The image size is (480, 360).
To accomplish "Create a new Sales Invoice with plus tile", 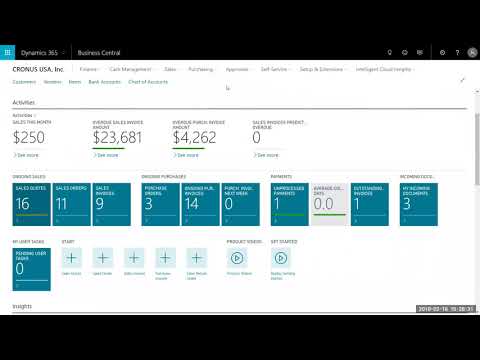I will (134, 258).
